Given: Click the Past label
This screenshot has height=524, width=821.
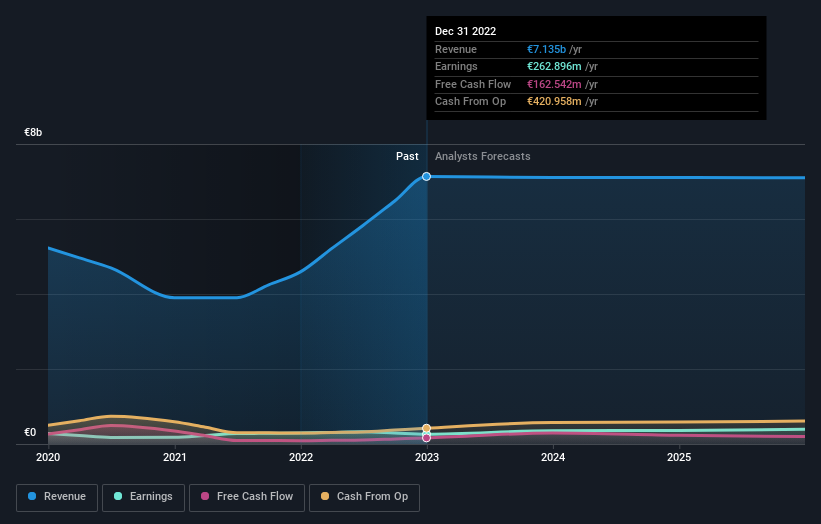Looking at the screenshot, I should 407,157.
